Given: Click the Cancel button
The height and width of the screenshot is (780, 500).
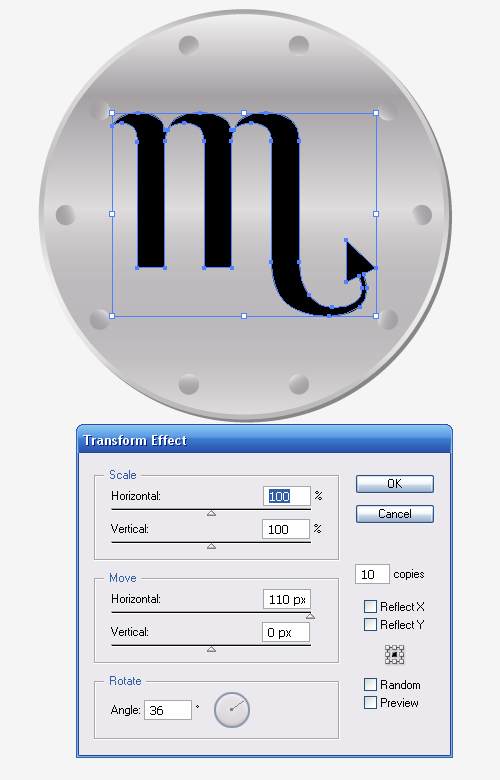Looking at the screenshot, I should [395, 514].
